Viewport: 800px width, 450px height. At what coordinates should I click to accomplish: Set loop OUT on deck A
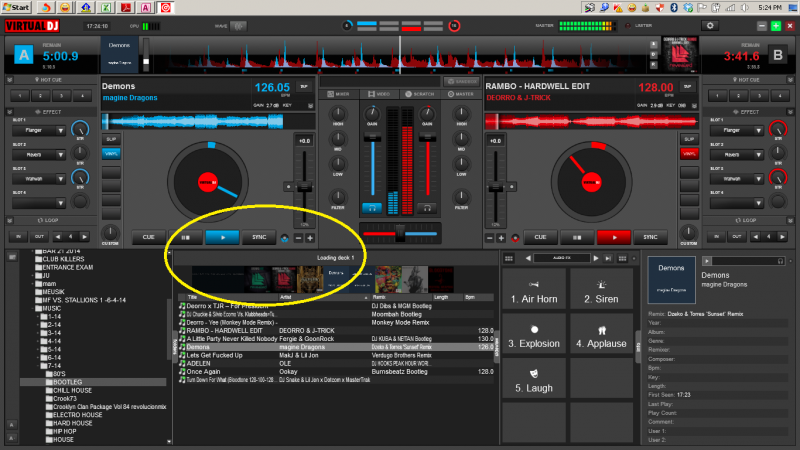click(x=39, y=237)
